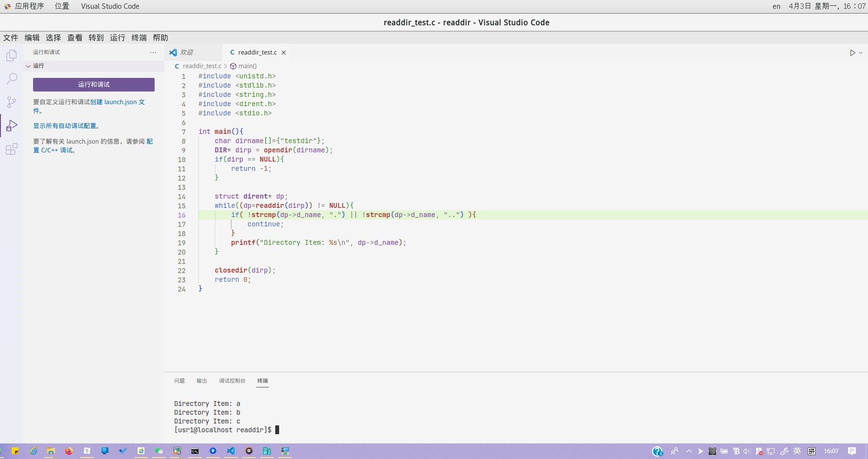The width and height of the screenshot is (868, 459).
Task: Open sticky notes from the taskbar
Action: click(15, 451)
